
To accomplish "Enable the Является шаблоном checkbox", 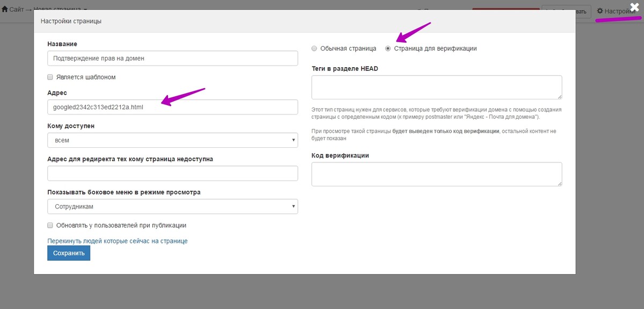I will point(50,77).
